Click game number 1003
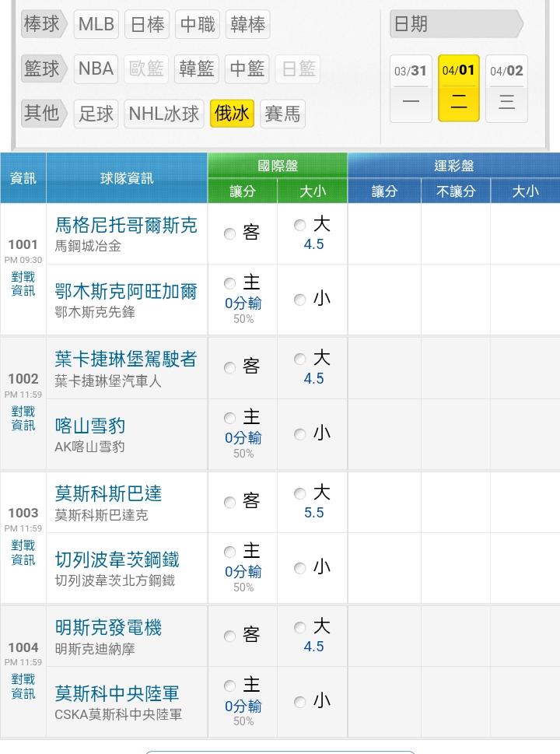This screenshot has width=560, height=754. [x=23, y=513]
